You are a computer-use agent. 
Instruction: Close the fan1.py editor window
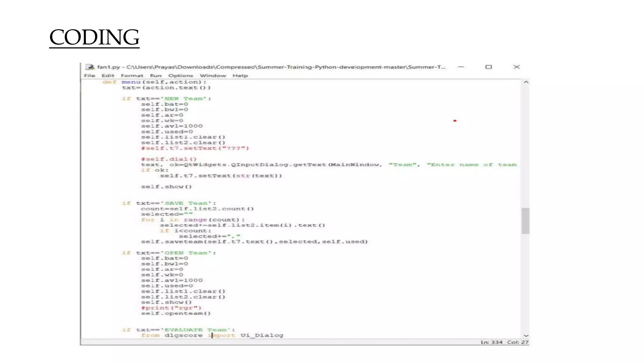coord(516,67)
